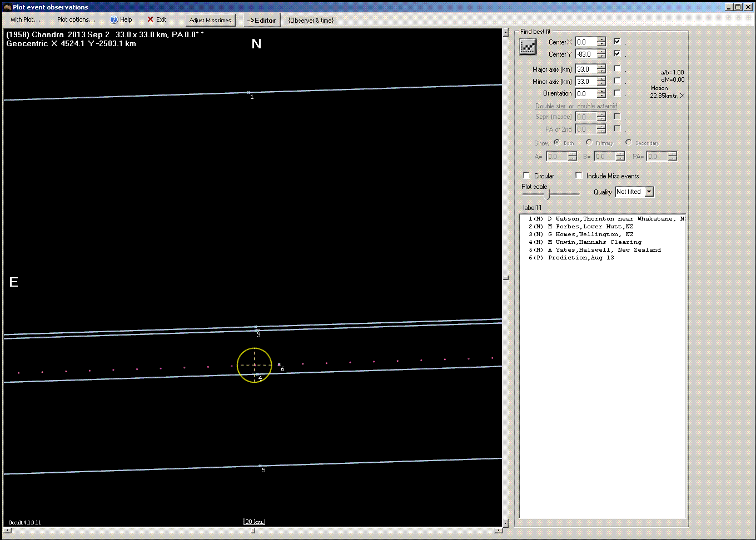Click the red X Exit icon
This screenshot has width=756, height=540.
(150, 19)
